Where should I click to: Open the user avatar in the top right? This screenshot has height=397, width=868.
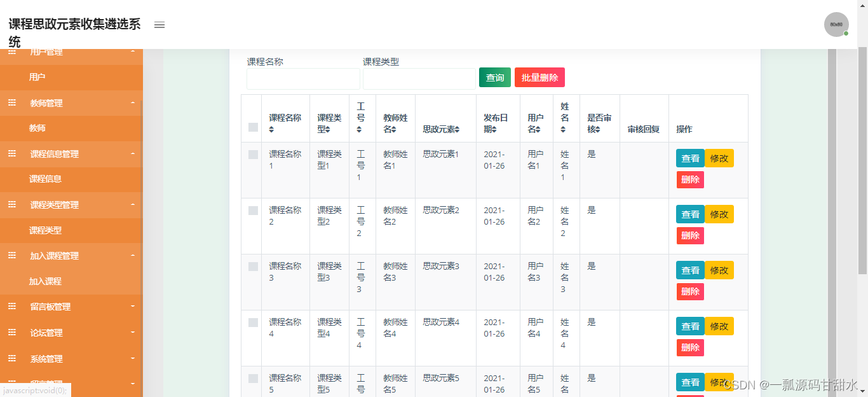point(836,24)
